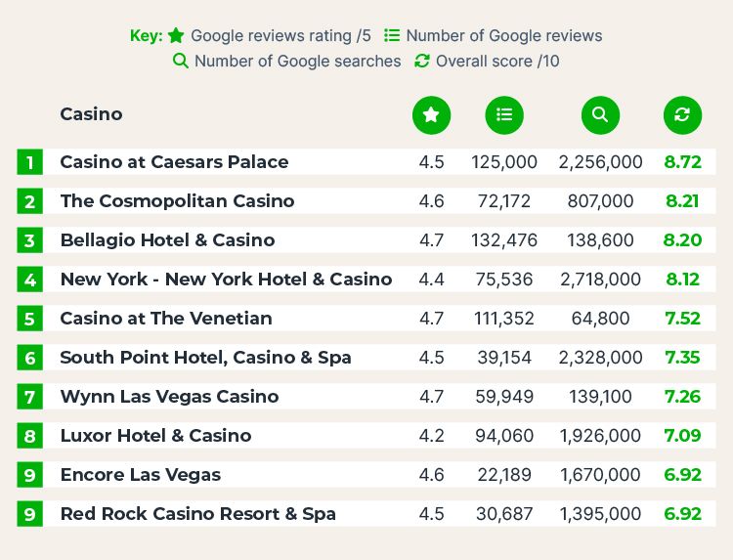The width and height of the screenshot is (733, 560).
Task: Choose the Wynn Las Vegas Casino row
Action: pyautogui.click(x=366, y=397)
